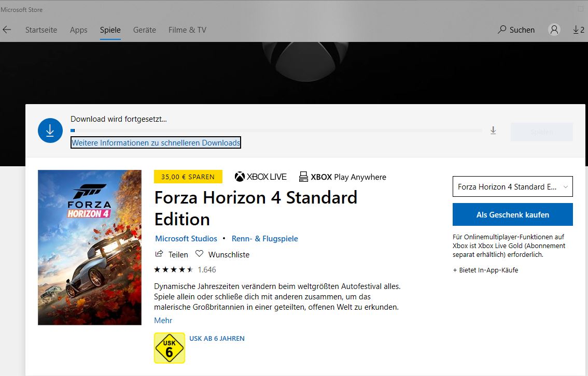
Task: Click the Xbox Live badge icon
Action: pyautogui.click(x=241, y=177)
